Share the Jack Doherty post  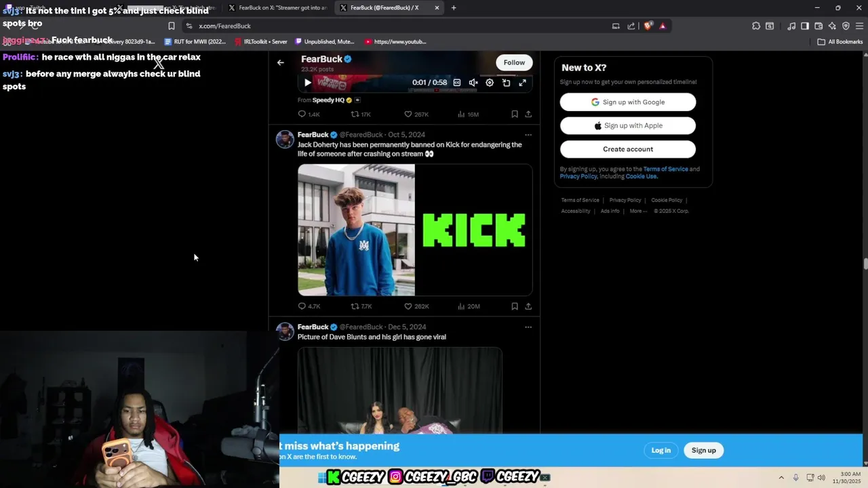(528, 306)
